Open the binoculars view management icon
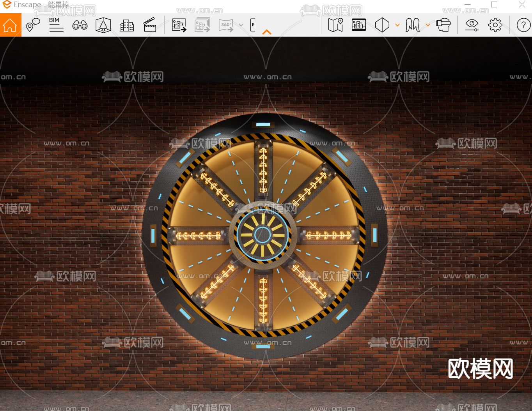 [80, 26]
